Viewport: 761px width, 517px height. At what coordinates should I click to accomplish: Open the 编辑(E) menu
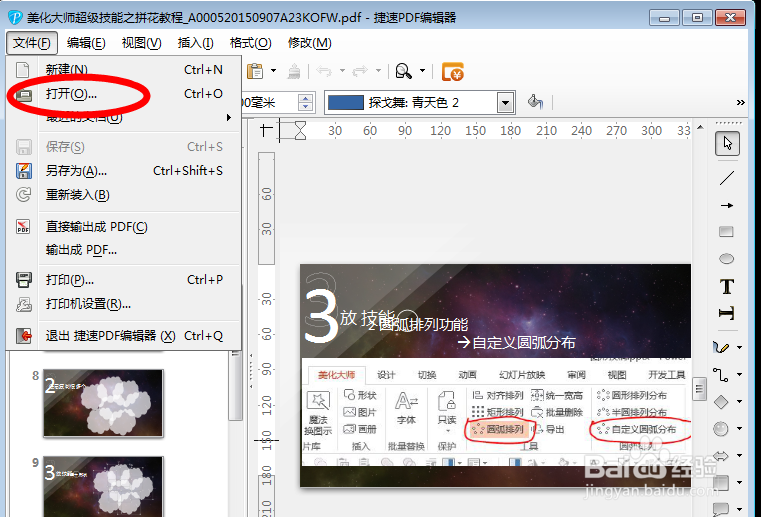[x=86, y=43]
